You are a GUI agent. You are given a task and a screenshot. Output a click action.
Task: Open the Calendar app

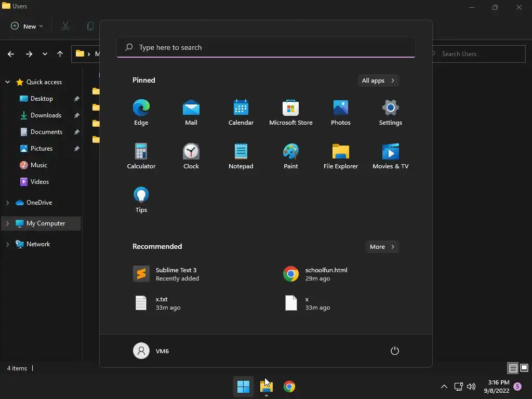(241, 113)
